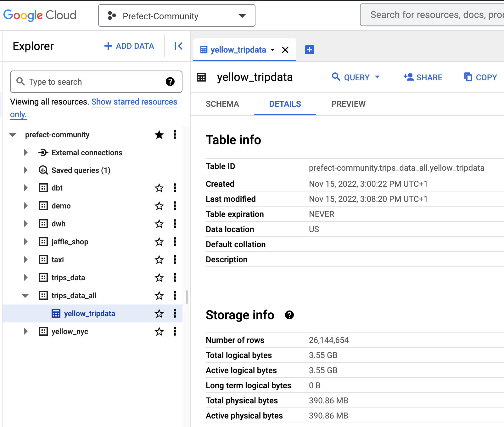Open yellow_tripdata tab dropdown arrow

tap(273, 50)
